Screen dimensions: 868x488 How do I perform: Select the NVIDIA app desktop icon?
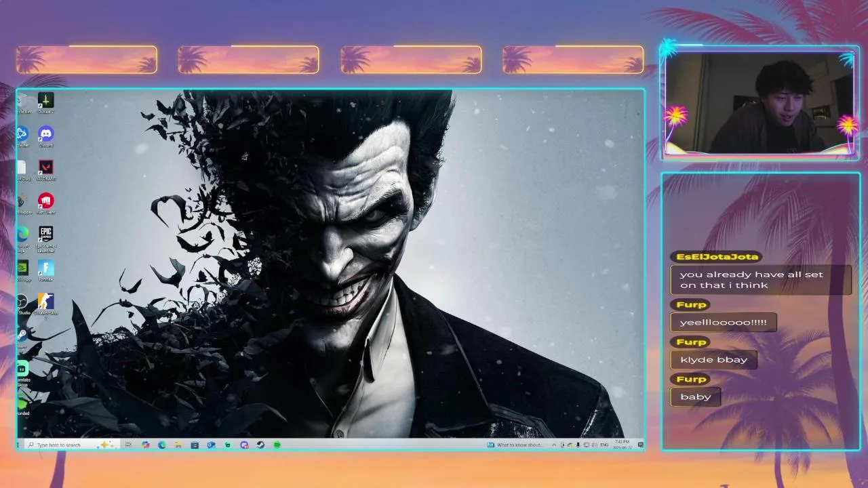click(x=23, y=271)
